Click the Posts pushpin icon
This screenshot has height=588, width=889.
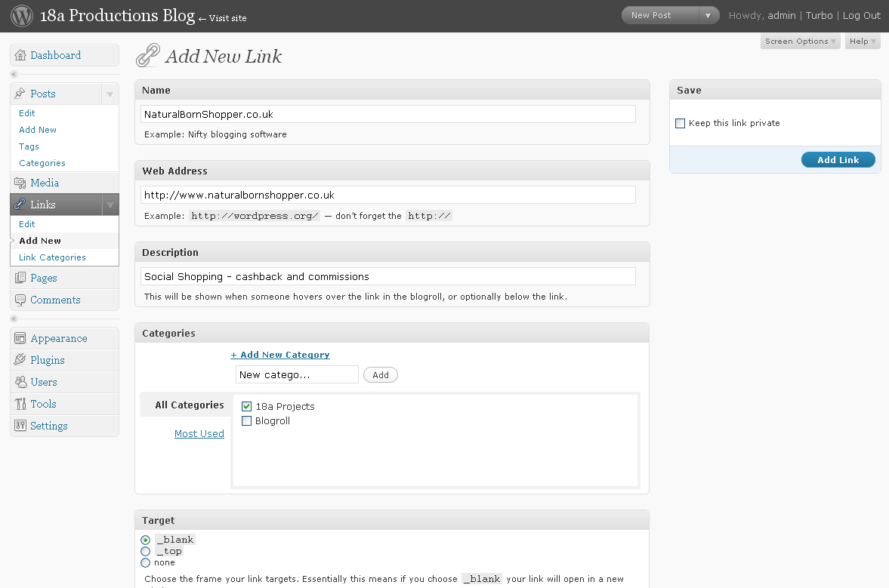pyautogui.click(x=20, y=94)
